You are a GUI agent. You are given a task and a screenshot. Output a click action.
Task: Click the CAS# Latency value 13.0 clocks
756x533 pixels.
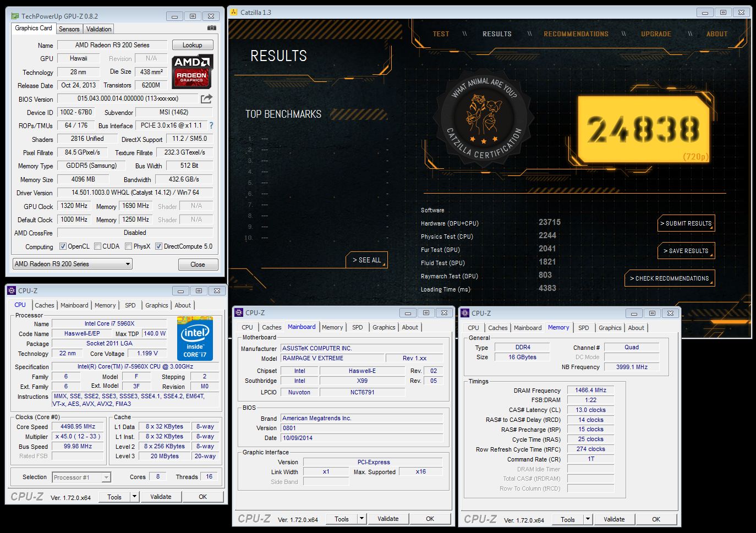click(x=590, y=410)
